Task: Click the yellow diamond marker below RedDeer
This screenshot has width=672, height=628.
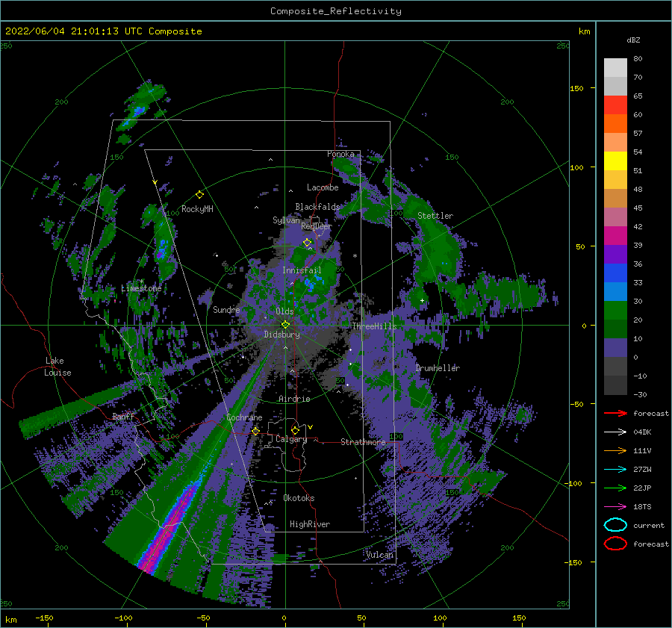Action: 308,243
